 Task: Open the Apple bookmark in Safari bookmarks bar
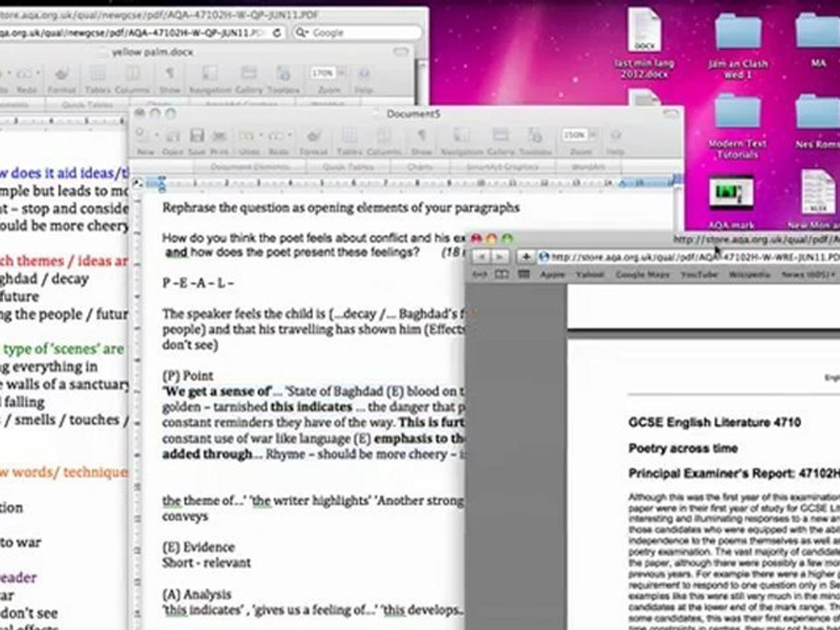tap(552, 274)
